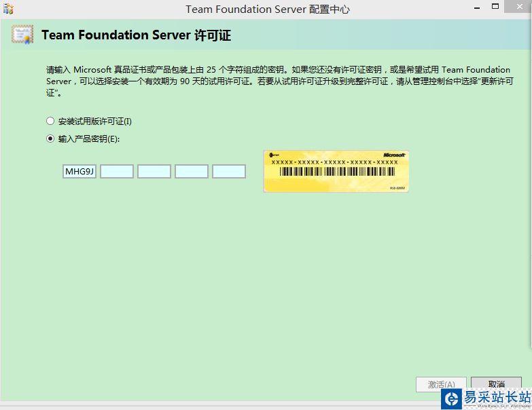Viewport: 532px width, 410px height.
Task: Click the second product key field
Action: click(117, 172)
